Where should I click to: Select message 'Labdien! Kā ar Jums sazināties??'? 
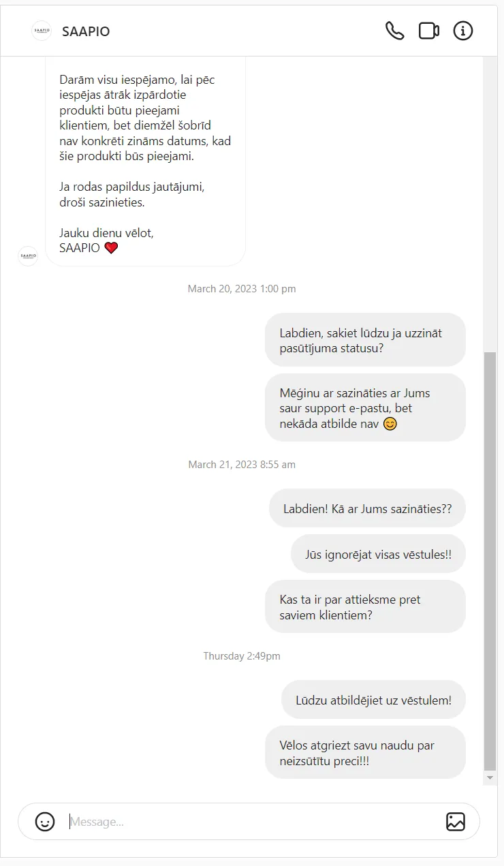(x=367, y=508)
